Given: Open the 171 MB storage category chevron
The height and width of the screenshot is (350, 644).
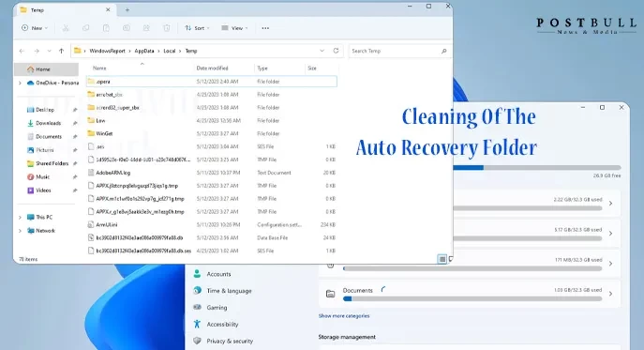Looking at the screenshot, I should pos(611,264).
